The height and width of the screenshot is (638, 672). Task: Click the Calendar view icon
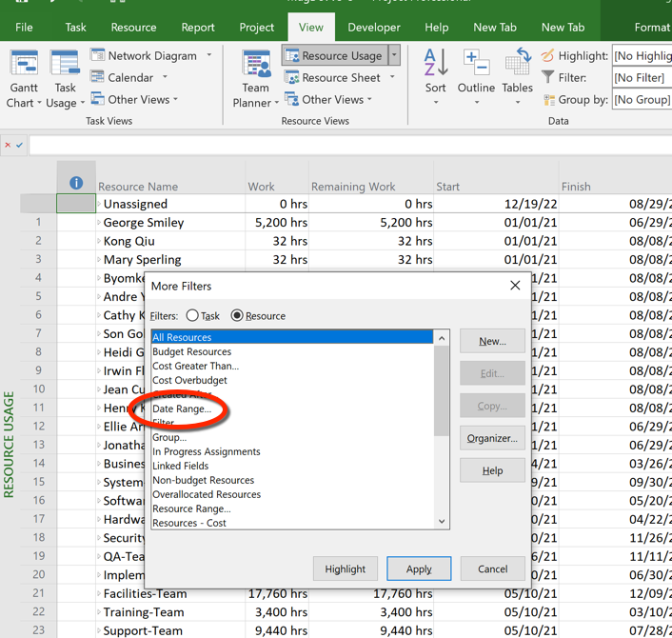pyautogui.click(x=97, y=77)
